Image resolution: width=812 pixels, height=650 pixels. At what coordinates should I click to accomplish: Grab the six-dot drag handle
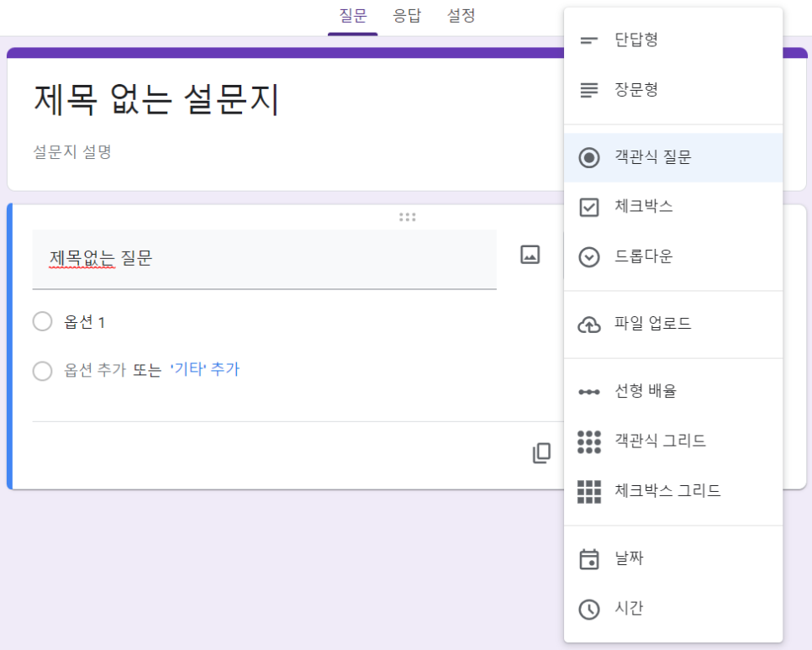[x=408, y=217]
